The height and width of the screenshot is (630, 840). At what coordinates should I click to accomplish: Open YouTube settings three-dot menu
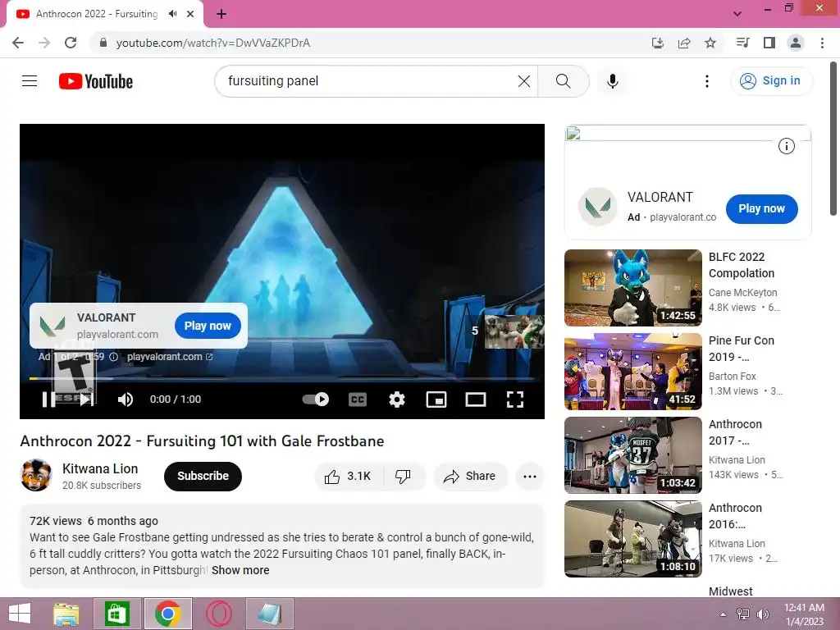click(706, 81)
